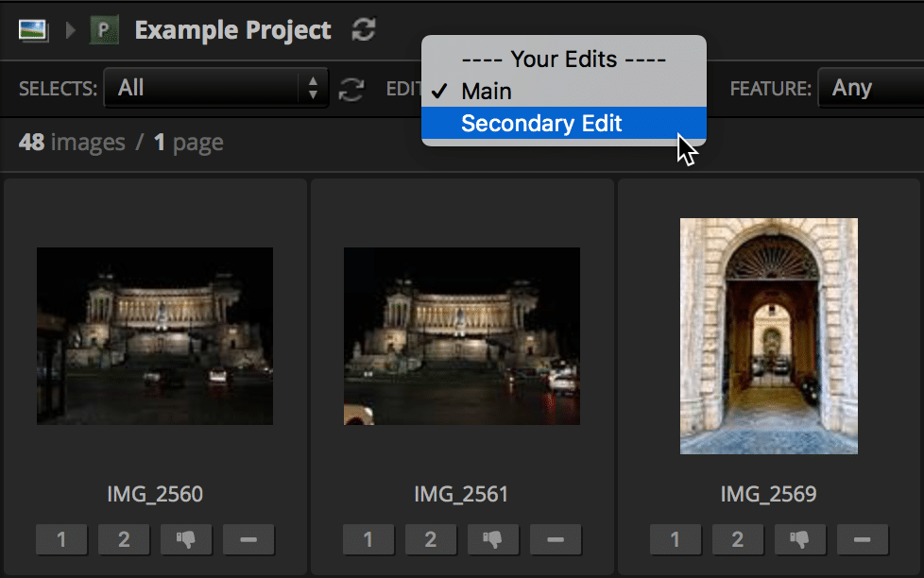This screenshot has width=924, height=578.
Task: Toggle select 2 for IMG_2561
Action: point(430,540)
